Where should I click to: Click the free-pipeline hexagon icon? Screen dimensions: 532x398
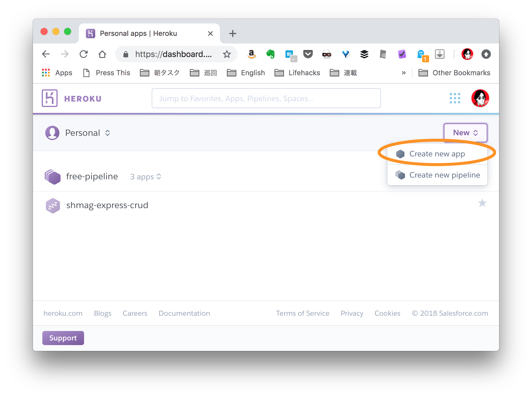(x=53, y=177)
